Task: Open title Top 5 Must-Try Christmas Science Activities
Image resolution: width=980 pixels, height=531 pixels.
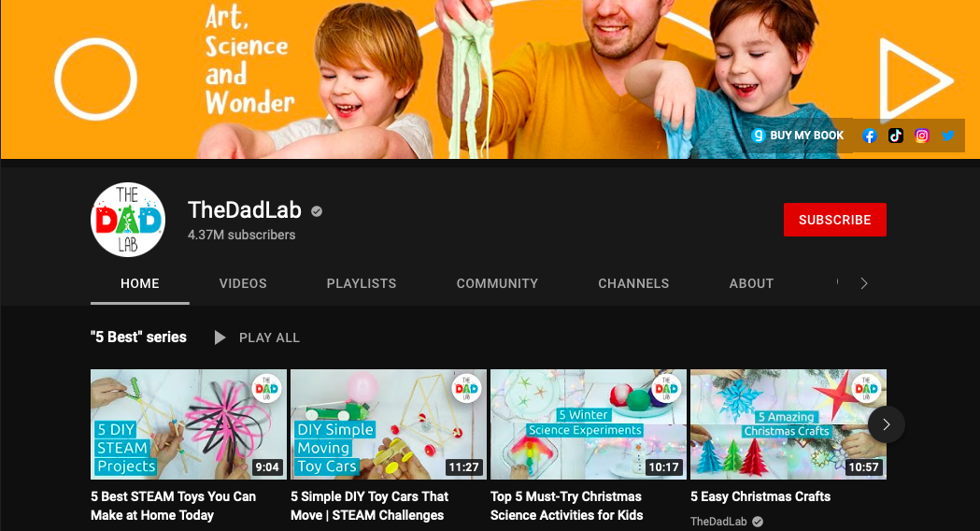Action: (566, 506)
